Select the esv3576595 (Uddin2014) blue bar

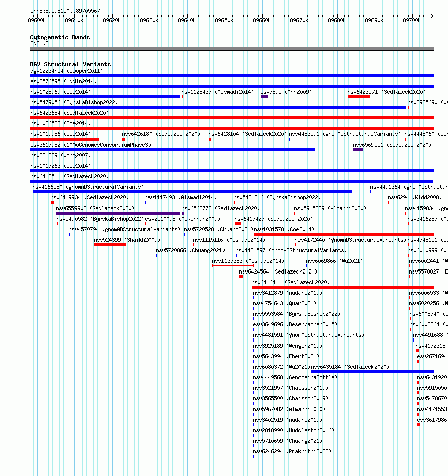tap(232, 86)
